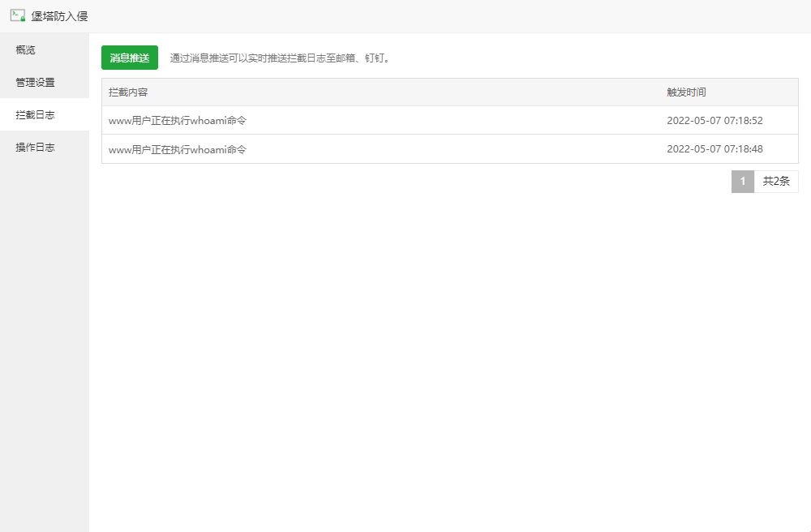Click blank header cell space between 拦截内容 and 触发时间
Image resolution: width=811 pixels, height=532 pixels.
(x=405, y=92)
